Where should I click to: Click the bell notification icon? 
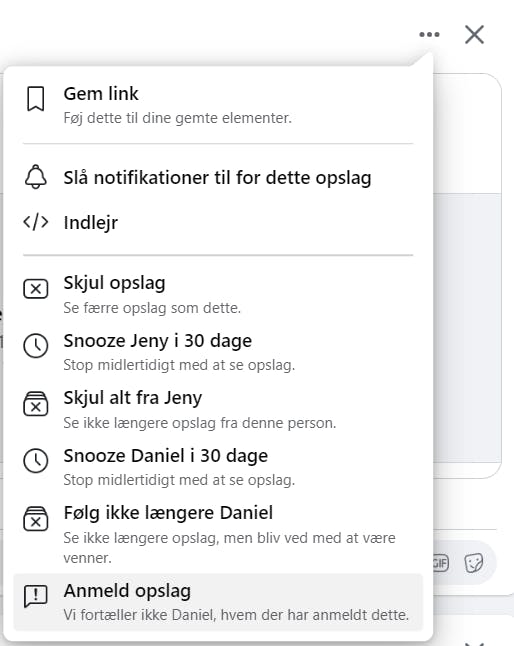[36, 177]
